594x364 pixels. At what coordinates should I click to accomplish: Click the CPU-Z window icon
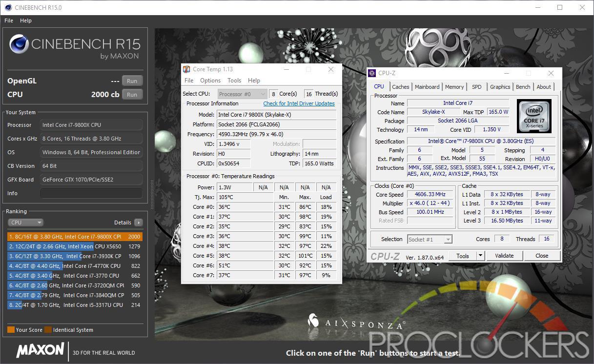pos(372,73)
